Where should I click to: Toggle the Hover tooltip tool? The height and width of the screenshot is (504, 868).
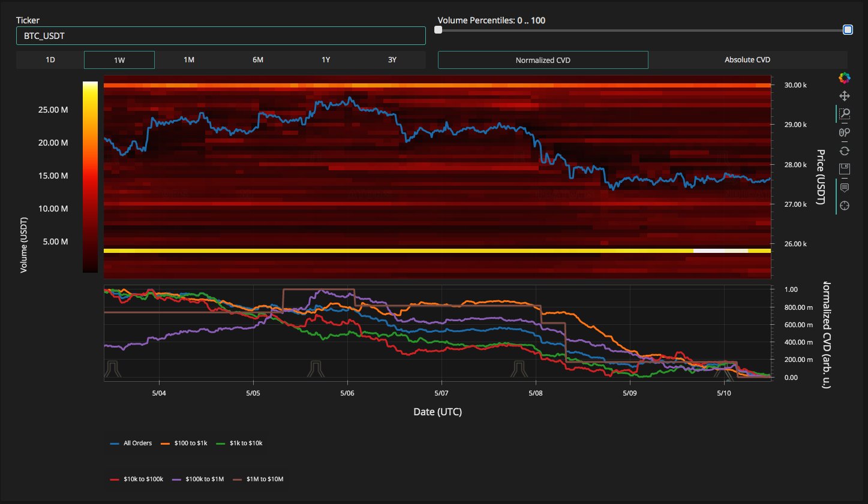[x=844, y=188]
